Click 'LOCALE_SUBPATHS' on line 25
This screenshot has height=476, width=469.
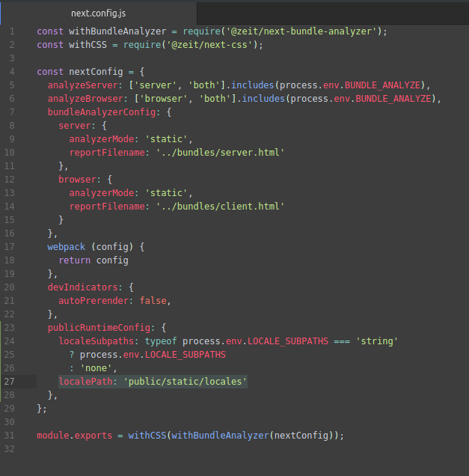186,355
